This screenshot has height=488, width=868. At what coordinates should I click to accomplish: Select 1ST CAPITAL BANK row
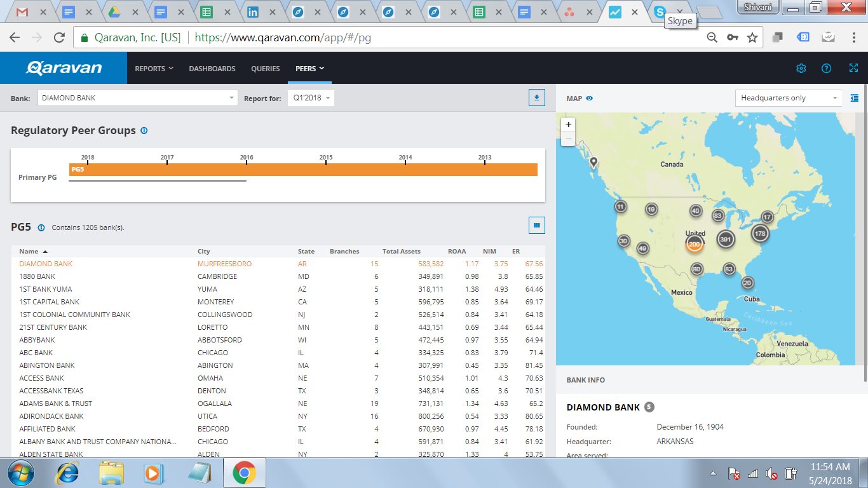[x=50, y=302]
